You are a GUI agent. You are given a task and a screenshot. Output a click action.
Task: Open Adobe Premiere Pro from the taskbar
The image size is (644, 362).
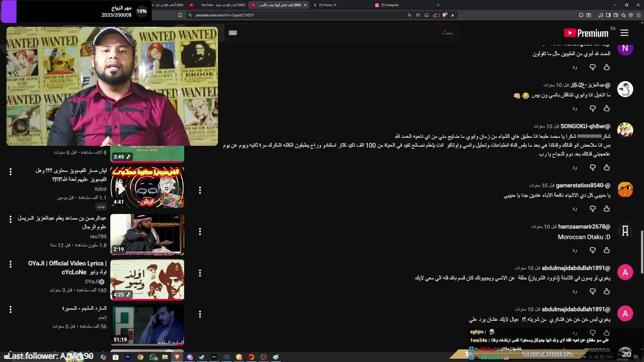point(128,357)
